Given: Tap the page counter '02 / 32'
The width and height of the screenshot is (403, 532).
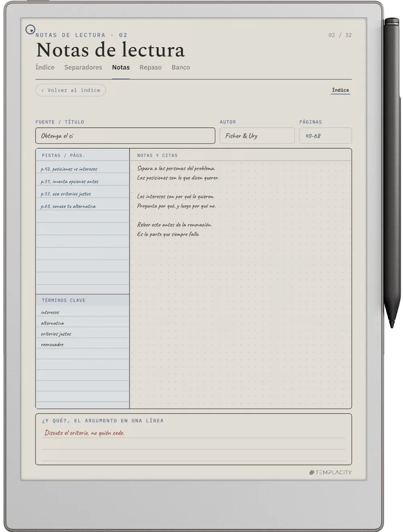Looking at the screenshot, I should (340, 35).
